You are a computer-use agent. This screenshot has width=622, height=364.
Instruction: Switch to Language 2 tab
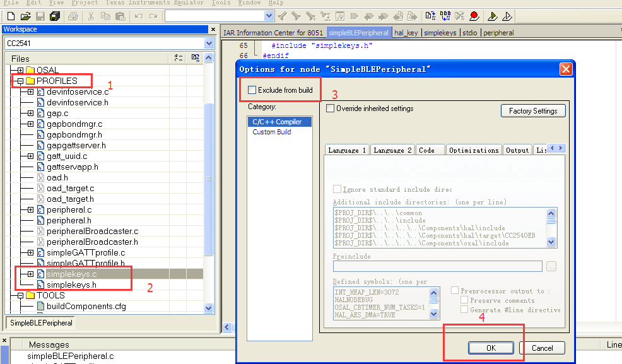pos(392,150)
